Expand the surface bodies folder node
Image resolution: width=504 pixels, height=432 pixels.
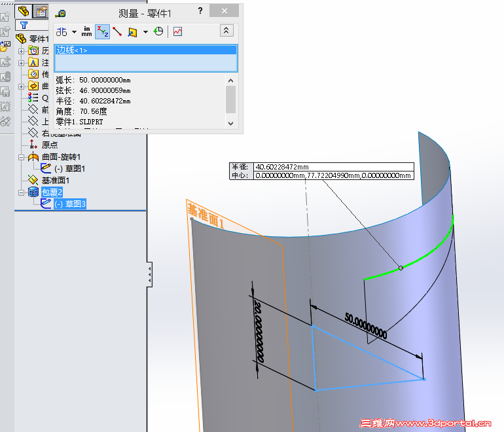21,86
